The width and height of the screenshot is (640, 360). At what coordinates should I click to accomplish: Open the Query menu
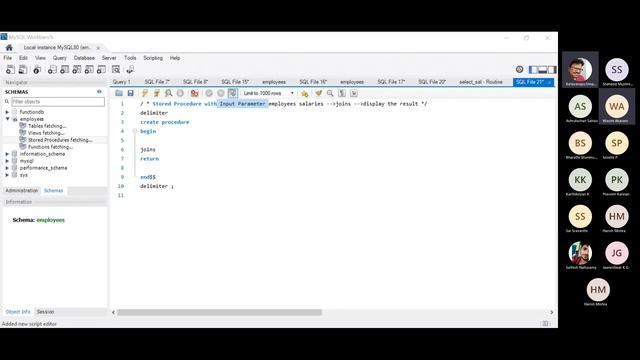[60, 58]
